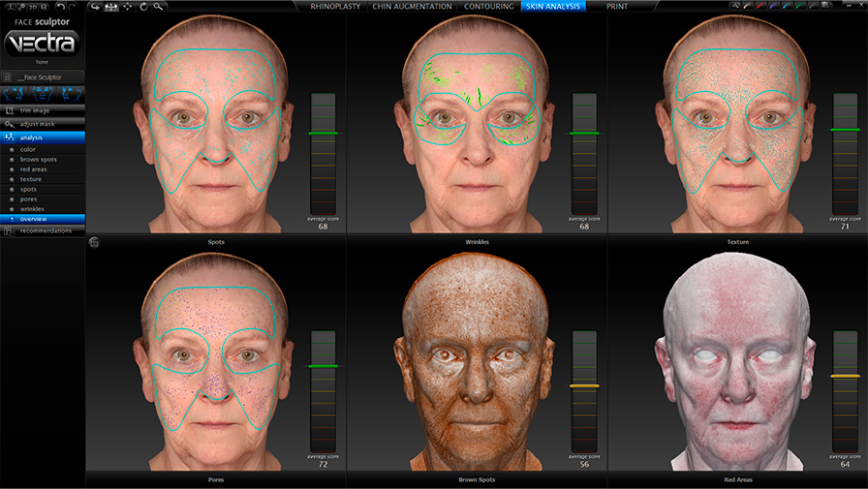The height and width of the screenshot is (489, 868).
Task: Click the trim image button
Action: [x=35, y=110]
